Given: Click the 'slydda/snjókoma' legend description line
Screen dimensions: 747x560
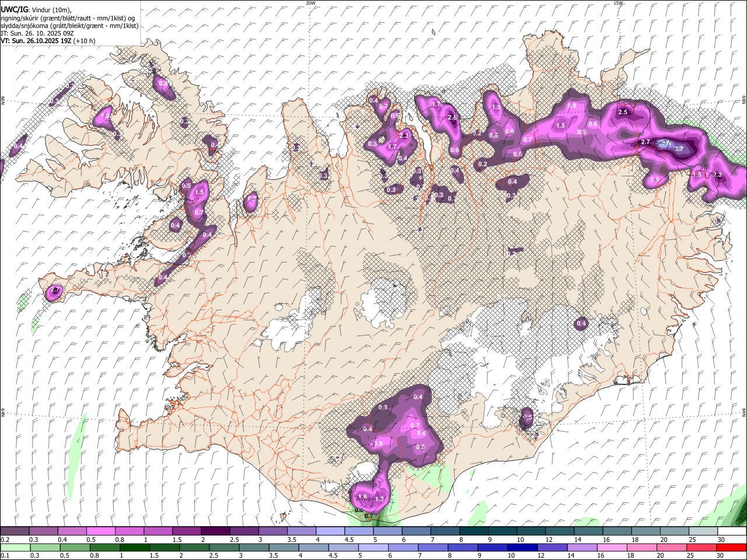Looking at the screenshot, I should [x=69, y=26].
